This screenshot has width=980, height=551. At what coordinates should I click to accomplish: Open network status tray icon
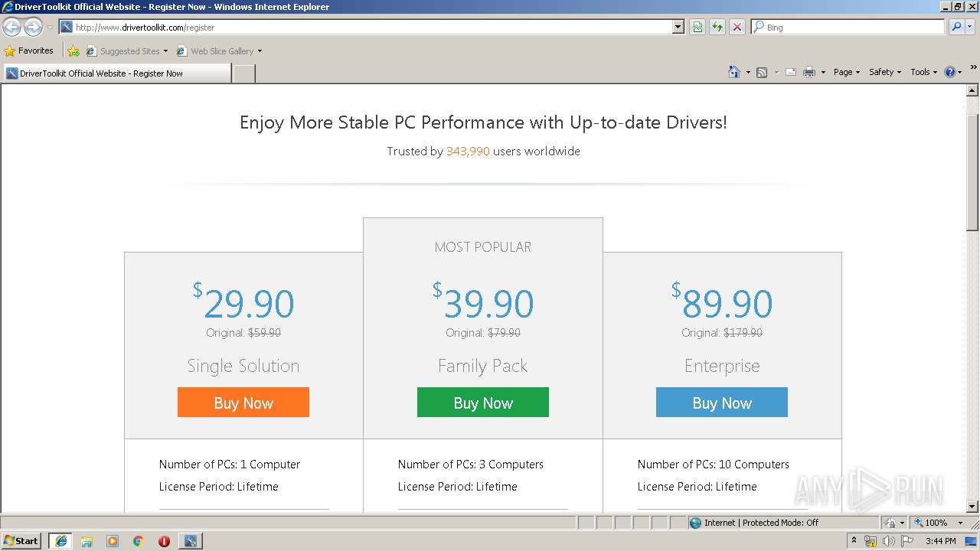(871, 541)
